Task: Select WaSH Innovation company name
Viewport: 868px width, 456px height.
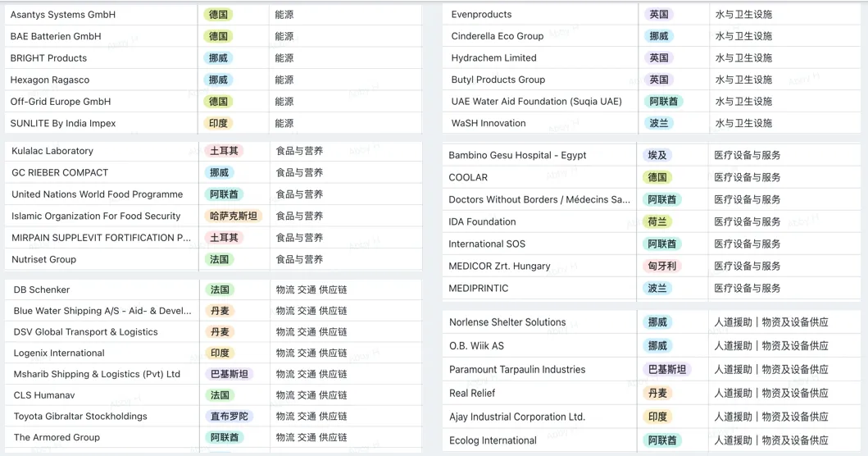Action: (x=489, y=123)
